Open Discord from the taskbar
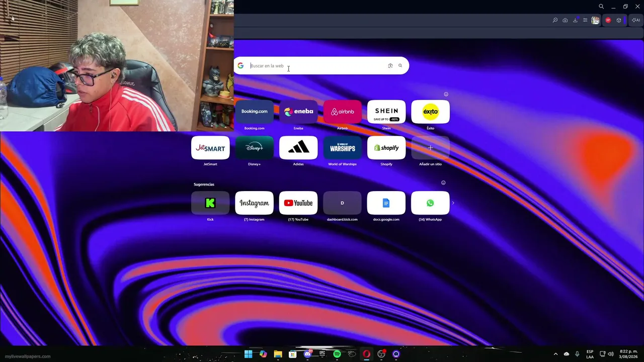The image size is (644, 362). (x=307, y=354)
